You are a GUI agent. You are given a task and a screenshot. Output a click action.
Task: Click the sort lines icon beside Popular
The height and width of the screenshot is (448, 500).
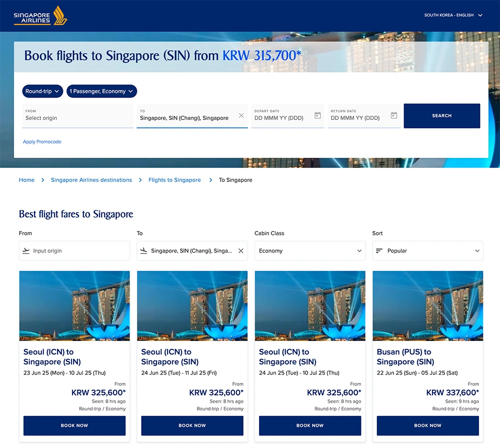click(x=379, y=250)
